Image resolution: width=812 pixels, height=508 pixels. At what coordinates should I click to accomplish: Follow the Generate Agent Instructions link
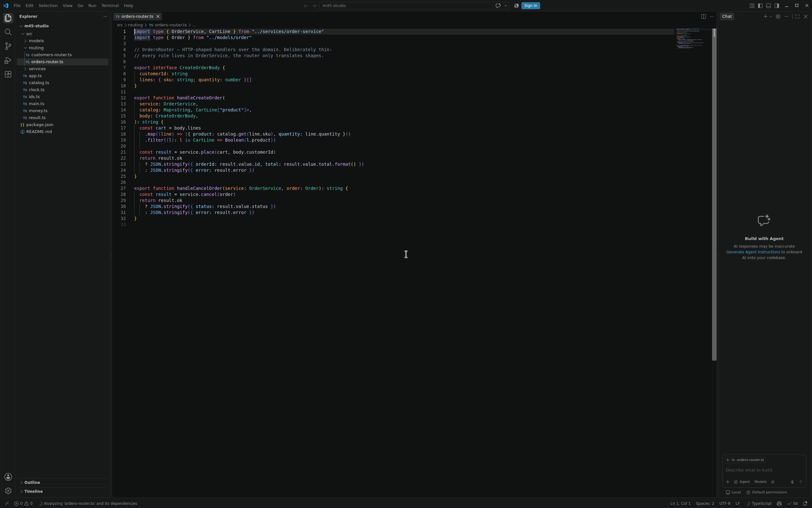(x=753, y=252)
